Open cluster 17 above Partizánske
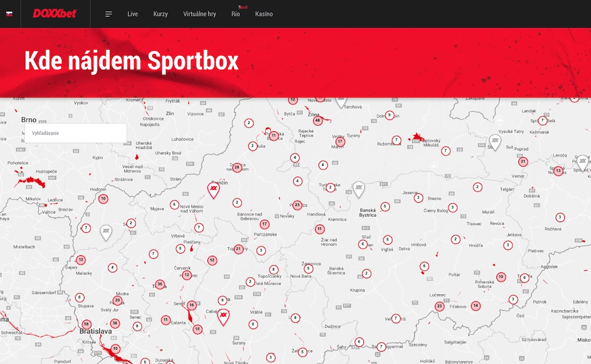Viewport: 591px width, 364px height. click(265, 224)
